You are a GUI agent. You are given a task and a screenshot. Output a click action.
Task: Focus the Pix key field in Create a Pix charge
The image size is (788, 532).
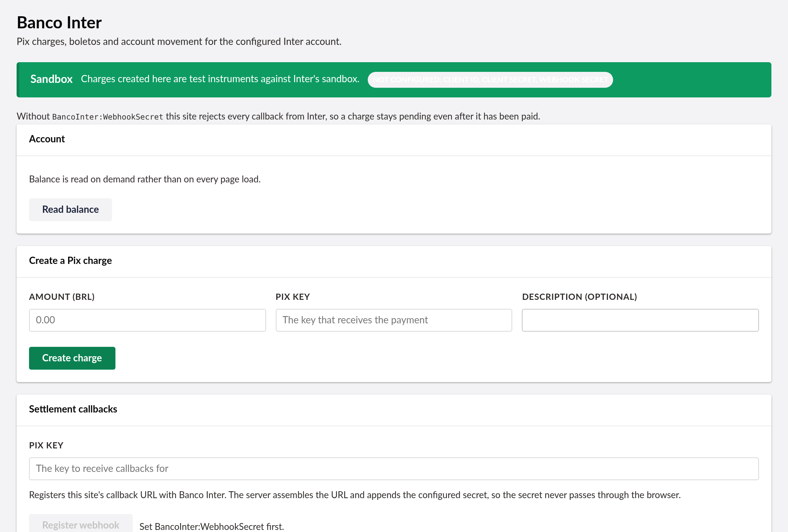(x=394, y=320)
